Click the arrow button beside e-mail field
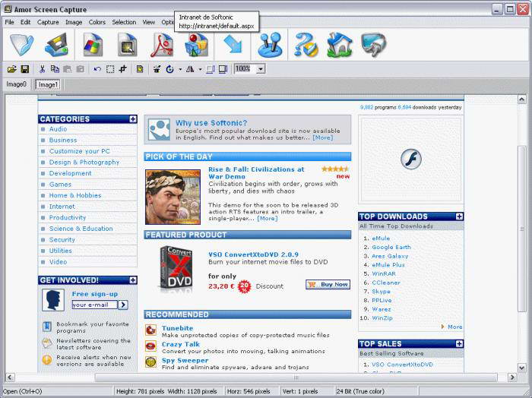This screenshot has width=532, height=398. (x=123, y=305)
